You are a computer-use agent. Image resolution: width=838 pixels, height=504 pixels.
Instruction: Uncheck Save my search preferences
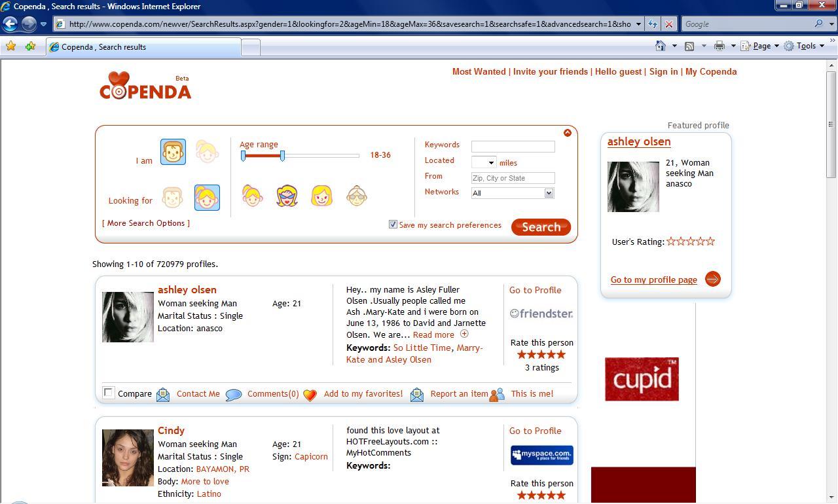(393, 225)
